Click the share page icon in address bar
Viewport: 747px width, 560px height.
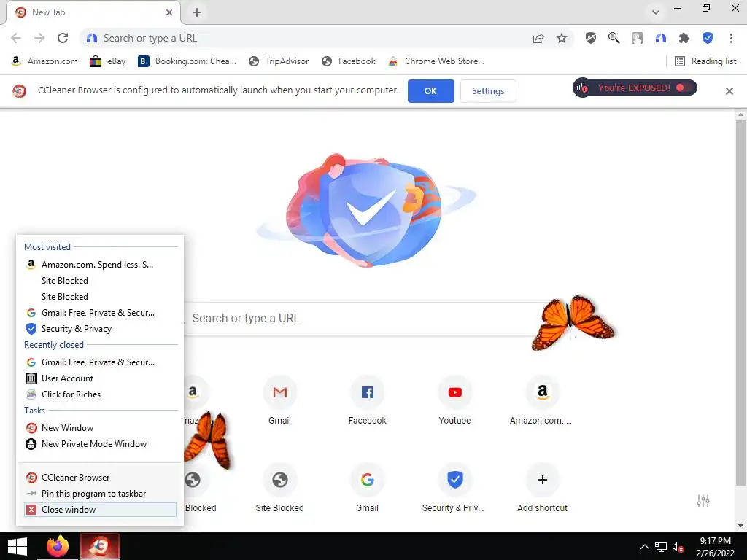tap(538, 38)
